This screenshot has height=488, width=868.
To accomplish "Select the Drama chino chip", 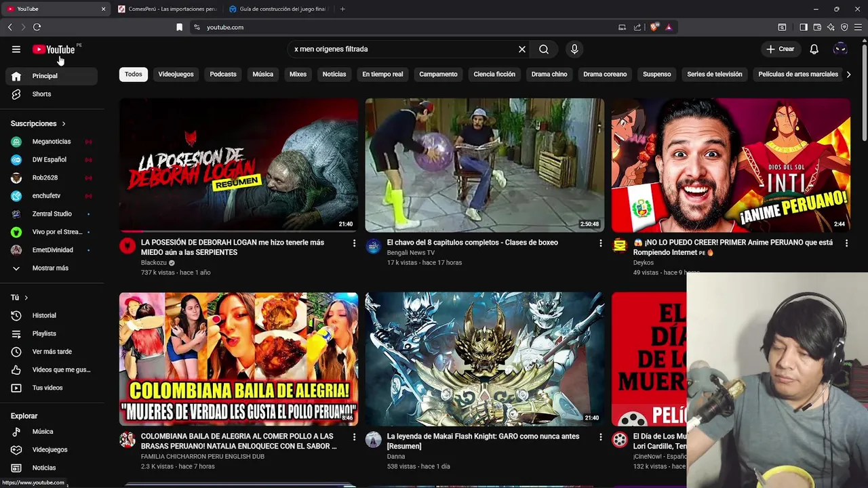I will point(549,74).
